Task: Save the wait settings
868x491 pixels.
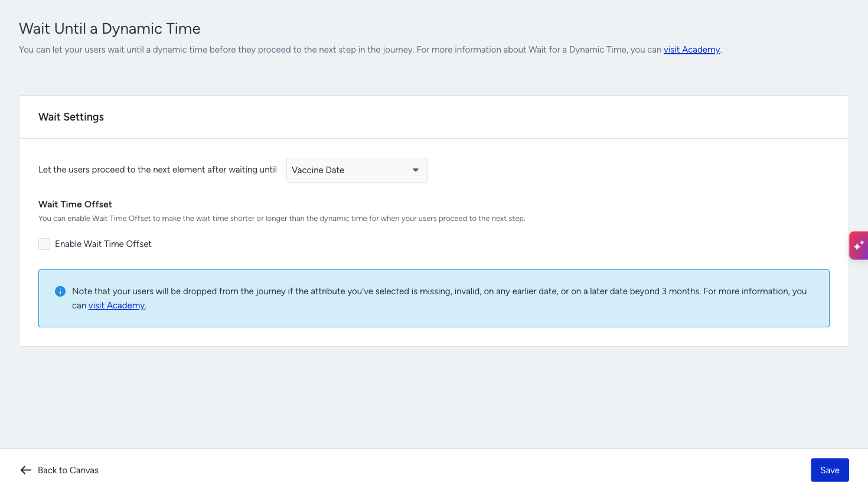Action: pos(830,470)
